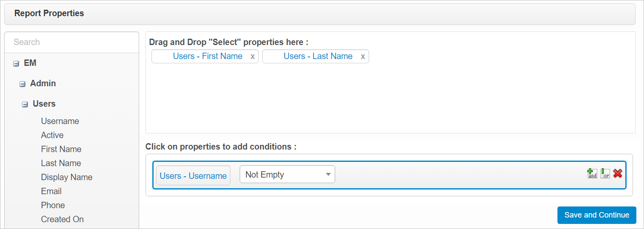
Task: Select Active property in the tree
Action: tap(52, 135)
